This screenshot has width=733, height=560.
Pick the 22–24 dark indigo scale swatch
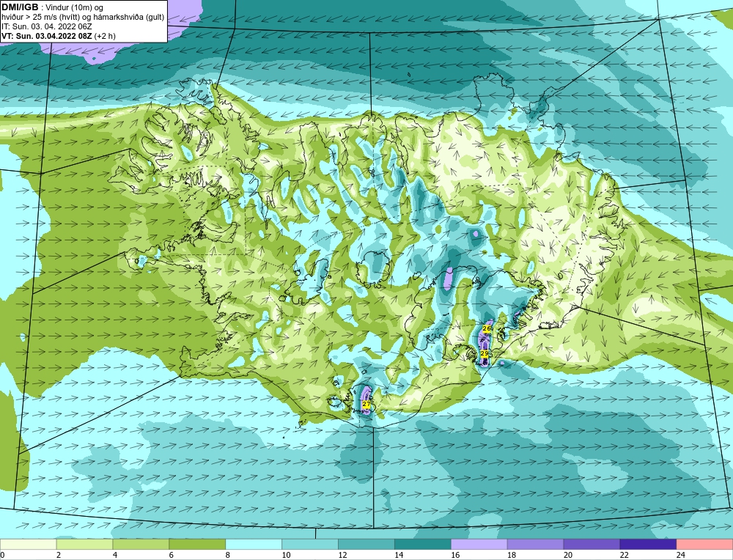[x=648, y=545]
